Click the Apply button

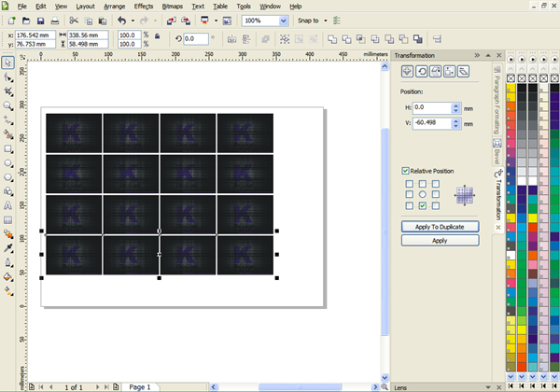click(440, 241)
